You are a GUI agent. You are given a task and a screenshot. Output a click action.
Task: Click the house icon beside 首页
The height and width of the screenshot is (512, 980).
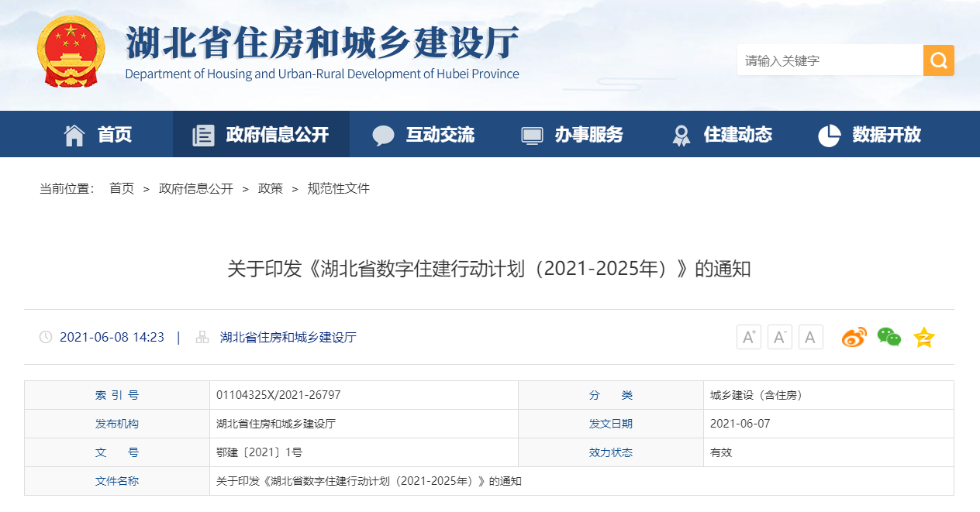click(x=74, y=135)
